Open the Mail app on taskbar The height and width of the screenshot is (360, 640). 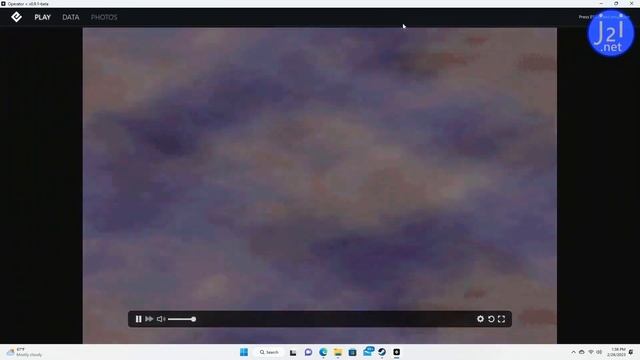click(x=368, y=351)
